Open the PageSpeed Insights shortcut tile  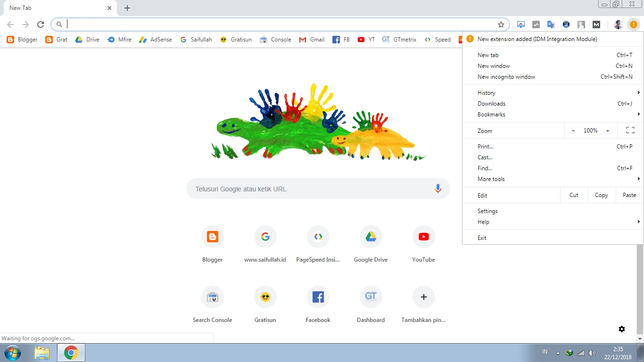(x=318, y=243)
